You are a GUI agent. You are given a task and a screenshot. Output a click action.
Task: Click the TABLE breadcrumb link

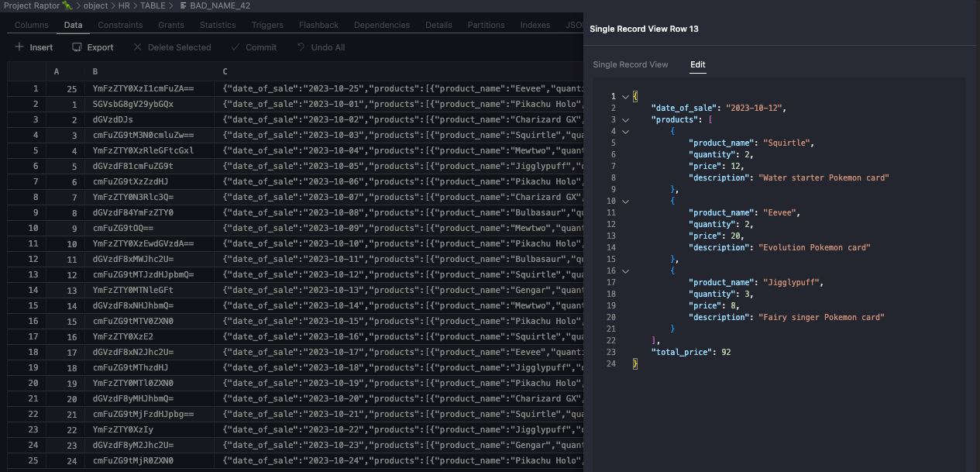click(153, 5)
